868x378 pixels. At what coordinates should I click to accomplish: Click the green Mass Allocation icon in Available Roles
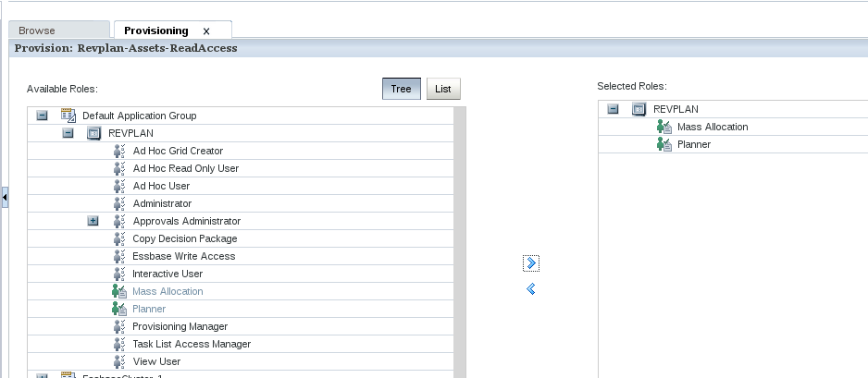click(119, 291)
